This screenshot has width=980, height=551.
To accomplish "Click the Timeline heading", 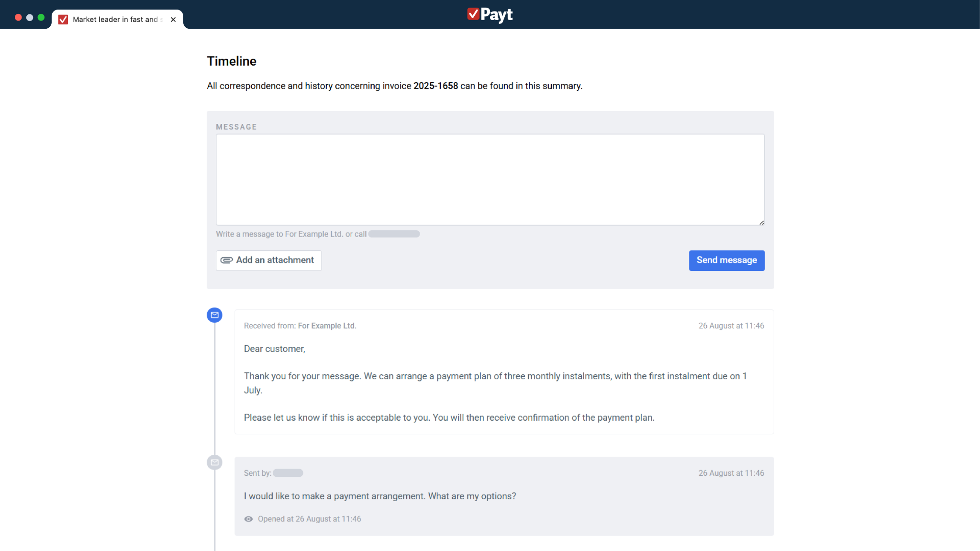I will (232, 61).
